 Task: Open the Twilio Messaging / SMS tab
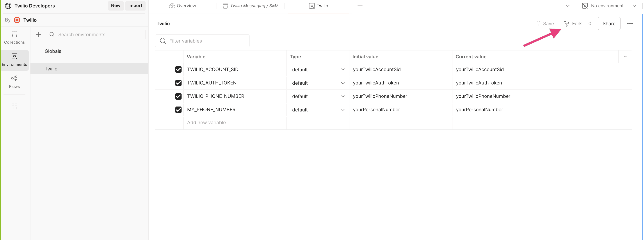pyautogui.click(x=250, y=5)
